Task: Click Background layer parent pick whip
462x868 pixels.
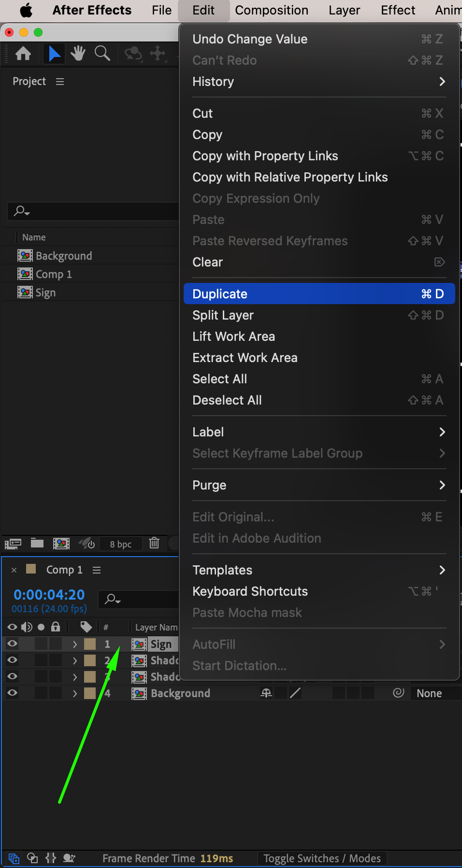Action: pyautogui.click(x=398, y=693)
